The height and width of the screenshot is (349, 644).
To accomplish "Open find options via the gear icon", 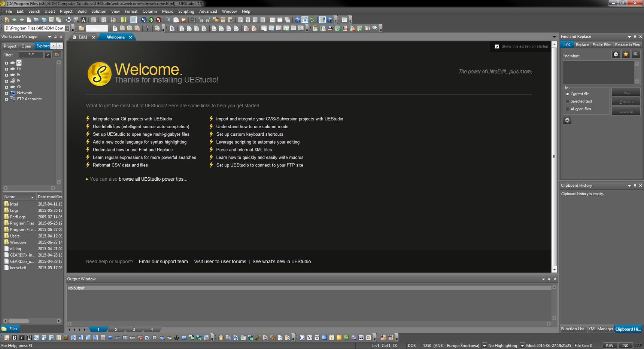I will [567, 120].
